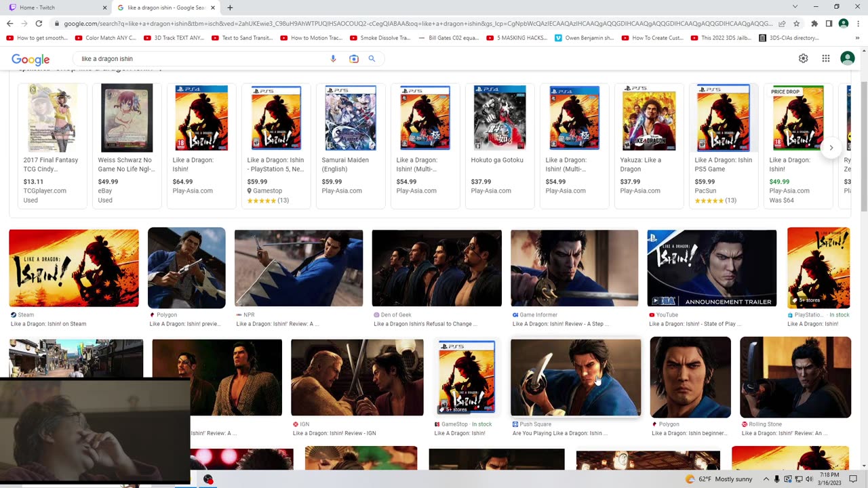The image size is (868, 488).
Task: Toggle the Chrome side panel icon
Action: point(829,24)
